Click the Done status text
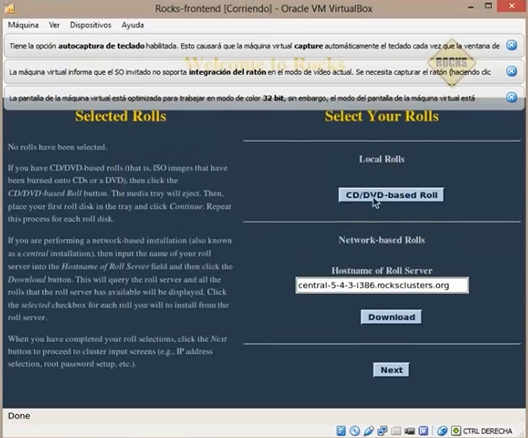528x438 pixels. 19,416
